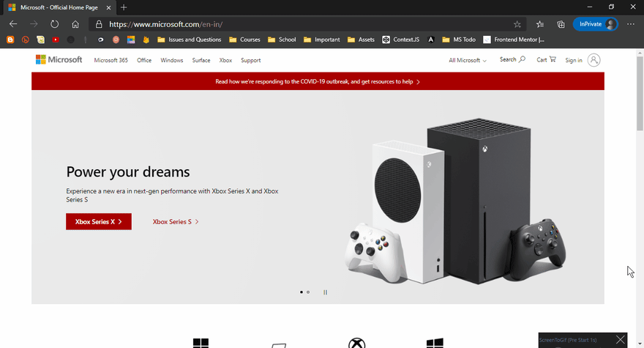Click the address bar URL
Image resolution: width=644 pixels, height=348 pixels.
pos(166,24)
